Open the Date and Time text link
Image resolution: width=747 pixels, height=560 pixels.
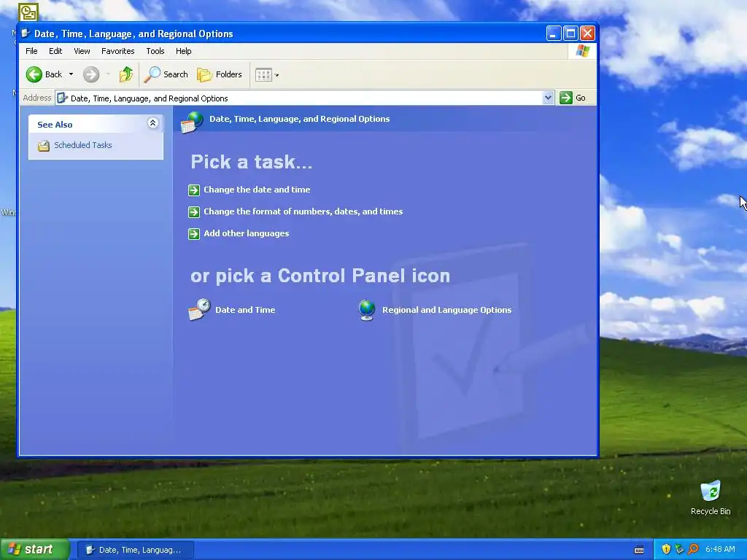click(x=245, y=310)
